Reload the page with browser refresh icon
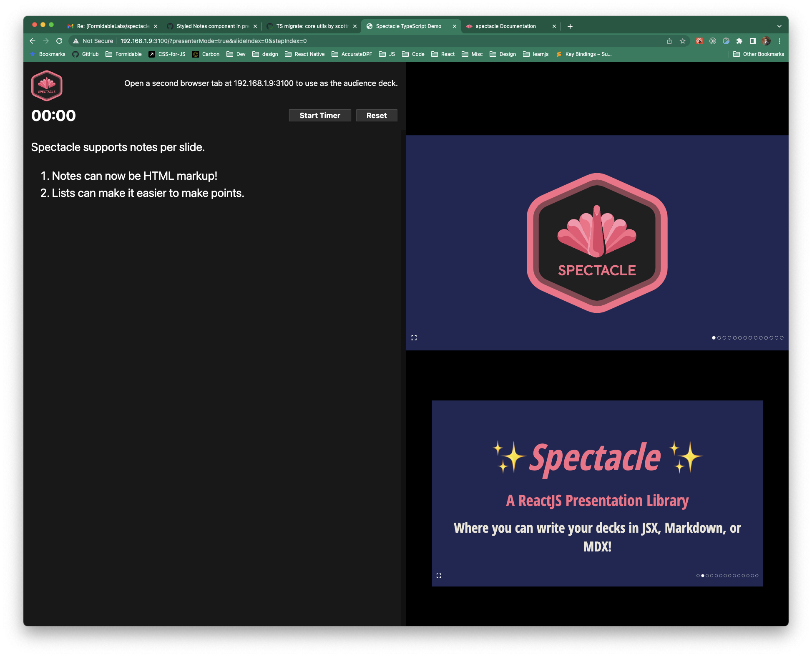Image resolution: width=812 pixels, height=657 pixels. coord(59,41)
